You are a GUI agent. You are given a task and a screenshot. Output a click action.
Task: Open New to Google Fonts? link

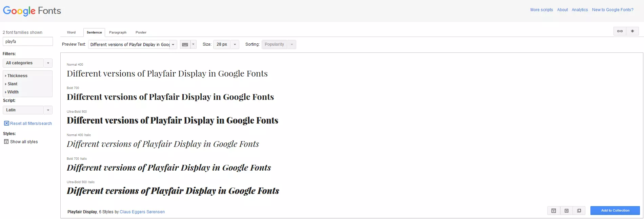pyautogui.click(x=612, y=10)
